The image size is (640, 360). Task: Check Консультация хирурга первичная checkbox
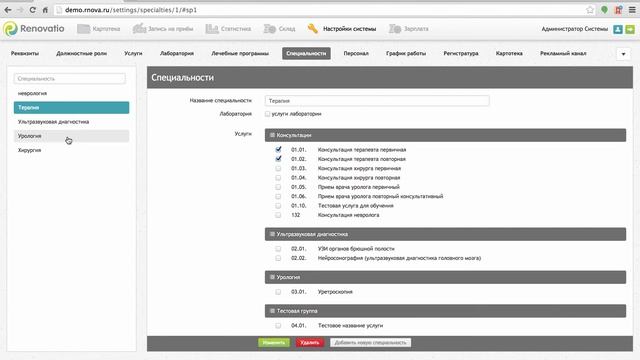[278, 168]
